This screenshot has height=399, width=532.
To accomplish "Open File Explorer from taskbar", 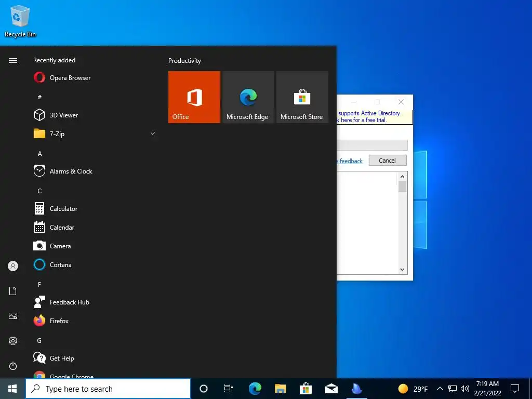I will coord(280,389).
